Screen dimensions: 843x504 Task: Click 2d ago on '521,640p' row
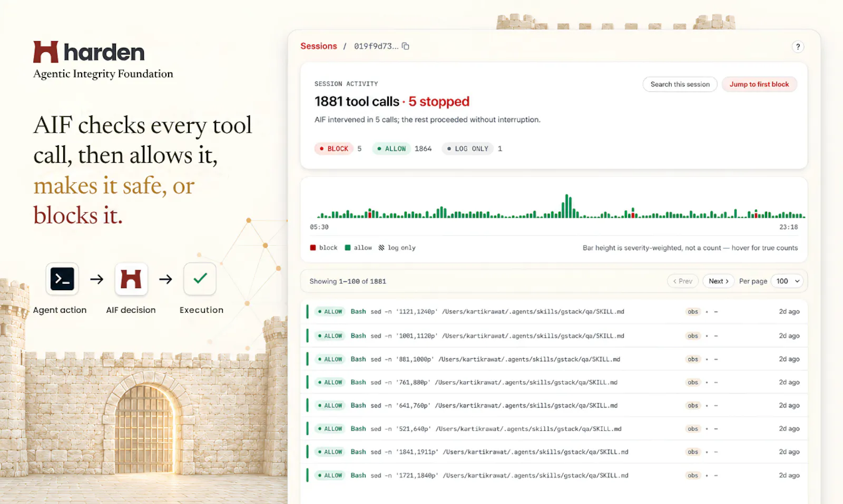(x=789, y=429)
